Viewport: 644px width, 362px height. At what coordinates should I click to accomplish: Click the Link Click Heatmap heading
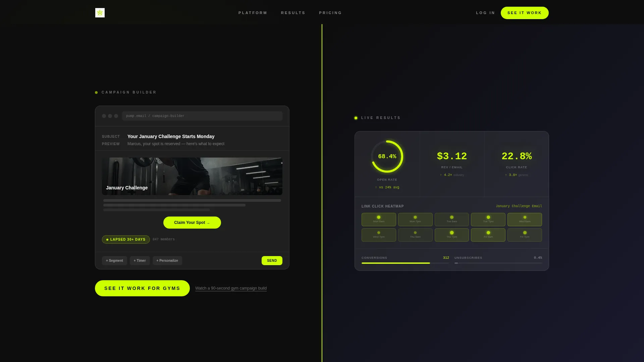point(383,206)
